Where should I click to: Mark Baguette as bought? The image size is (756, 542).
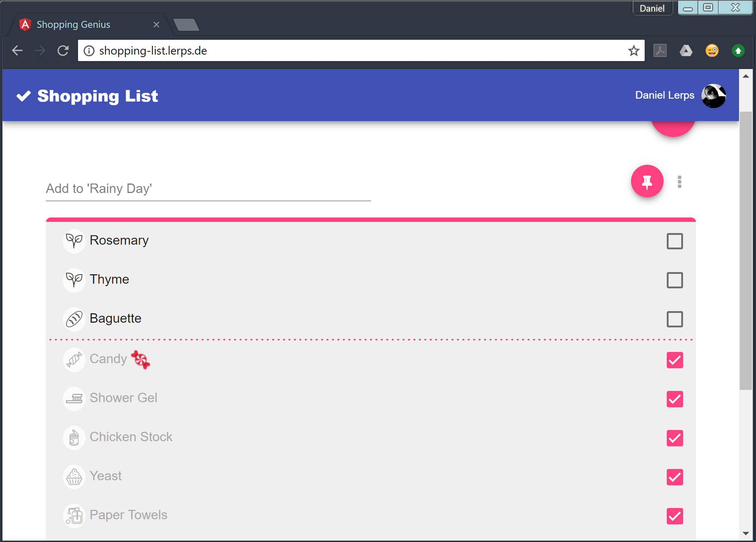point(674,319)
